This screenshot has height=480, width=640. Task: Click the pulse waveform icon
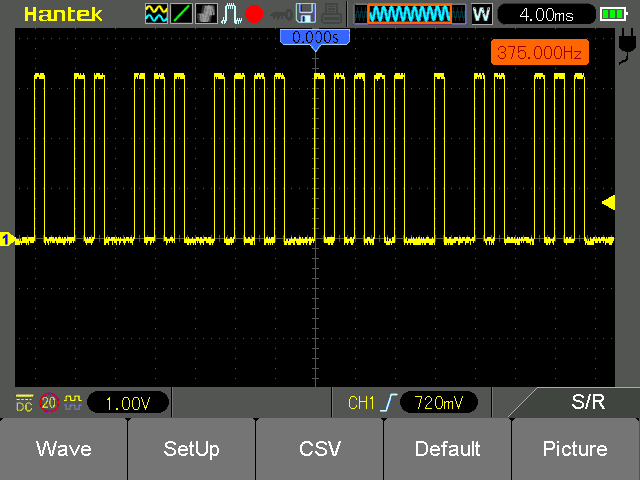click(x=231, y=13)
